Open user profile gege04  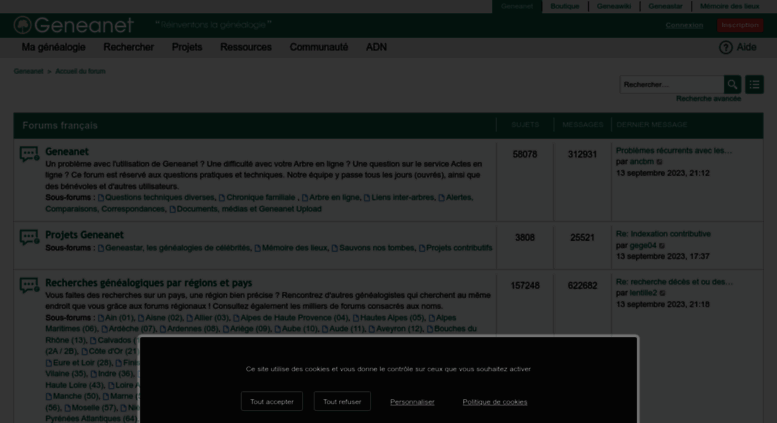pyautogui.click(x=643, y=245)
